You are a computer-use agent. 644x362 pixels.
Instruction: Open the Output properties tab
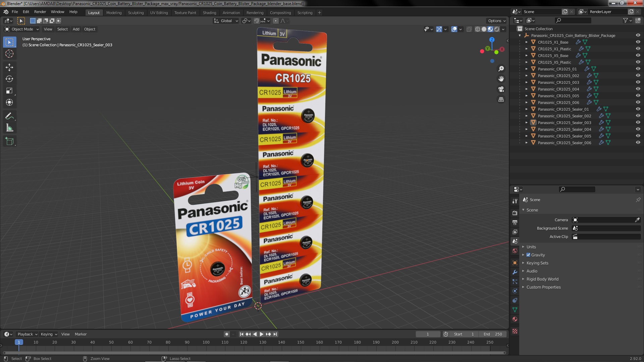515,222
